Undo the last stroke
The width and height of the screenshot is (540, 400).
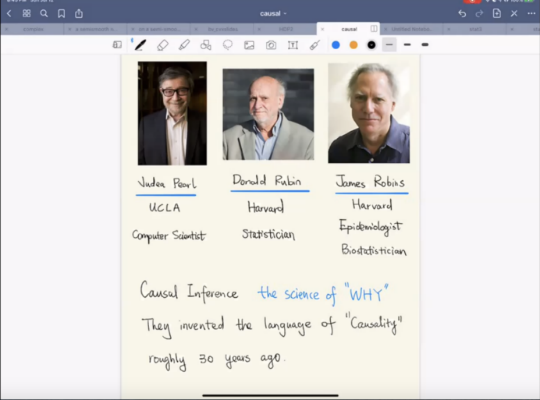click(x=462, y=13)
